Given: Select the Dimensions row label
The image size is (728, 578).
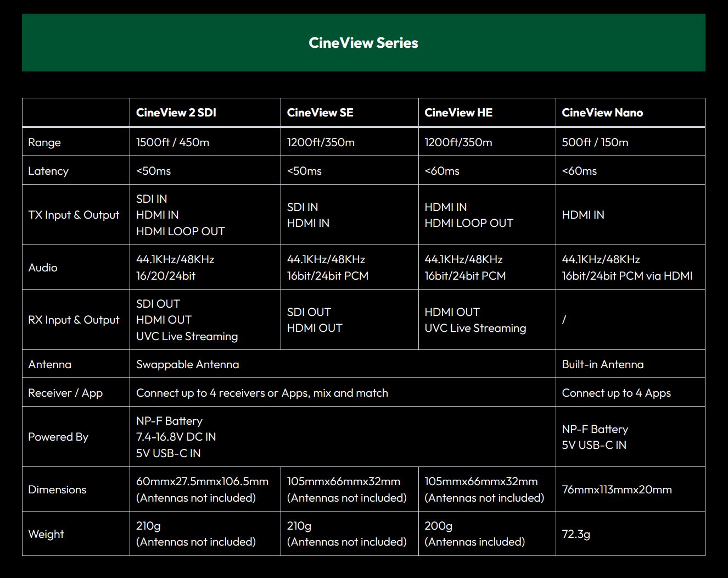Looking at the screenshot, I should (x=57, y=490).
